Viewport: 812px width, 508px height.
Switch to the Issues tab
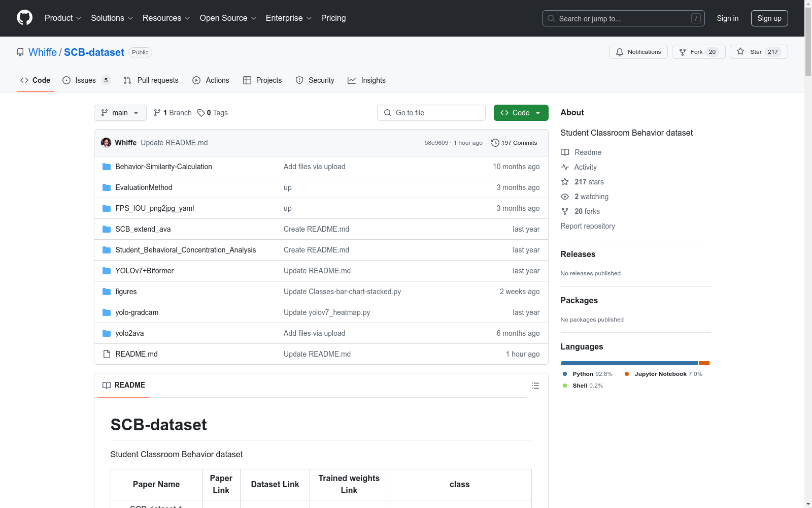click(x=86, y=80)
